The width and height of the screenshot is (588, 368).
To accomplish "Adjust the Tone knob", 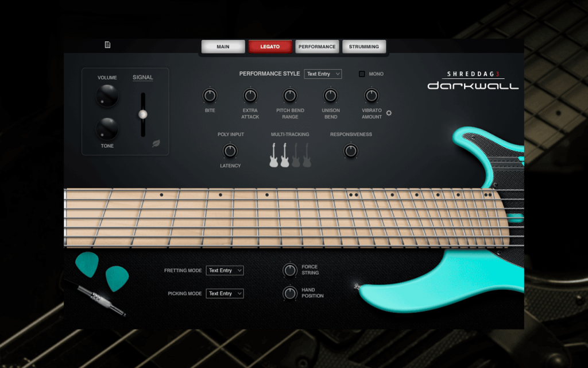I will 107,129.
